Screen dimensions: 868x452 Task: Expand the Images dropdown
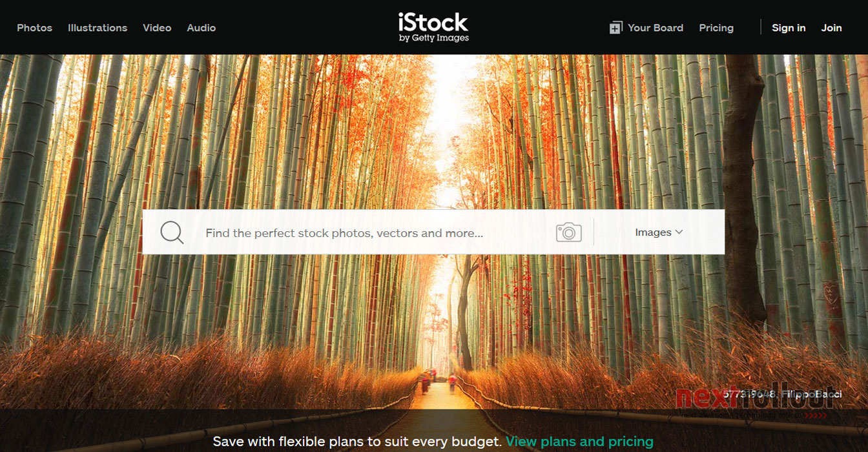pos(659,232)
